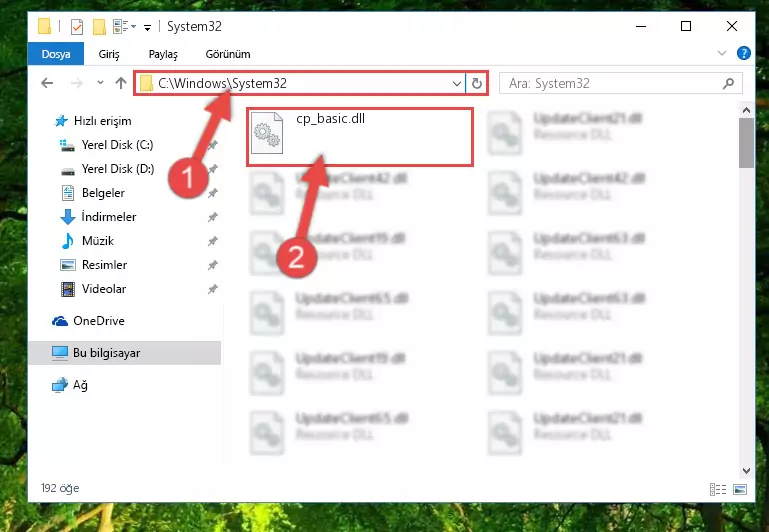The width and height of the screenshot is (769, 532).
Task: Click the pin icon next to Belgeler
Action: (212, 193)
